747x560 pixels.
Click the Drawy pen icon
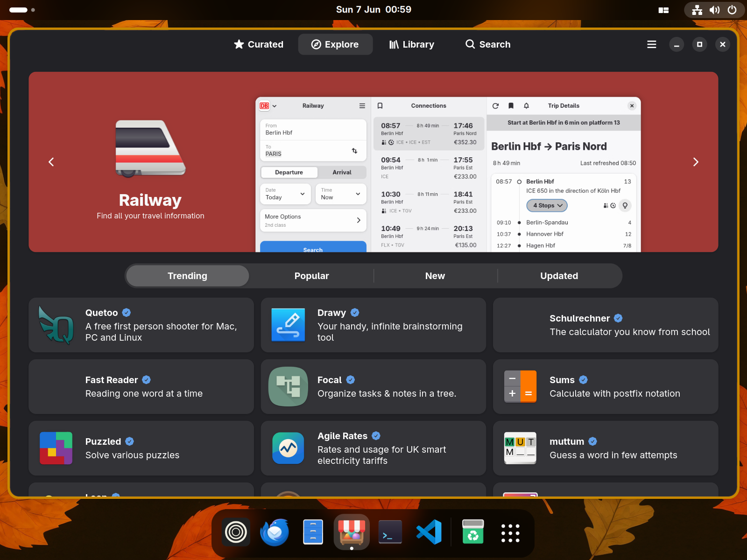pyautogui.click(x=288, y=325)
